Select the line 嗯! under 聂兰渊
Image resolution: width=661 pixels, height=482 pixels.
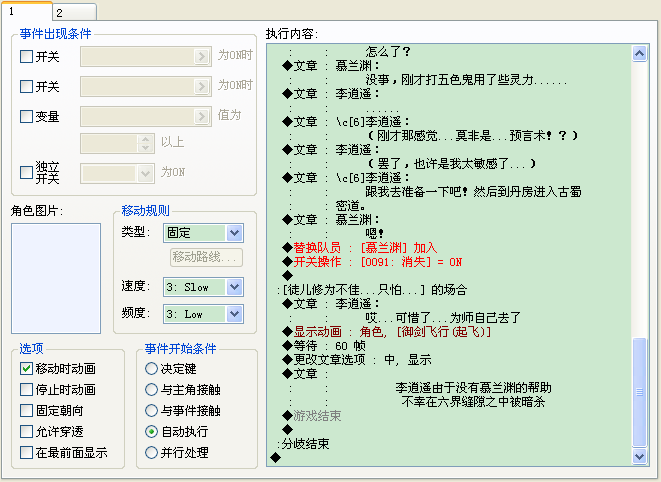click(375, 234)
